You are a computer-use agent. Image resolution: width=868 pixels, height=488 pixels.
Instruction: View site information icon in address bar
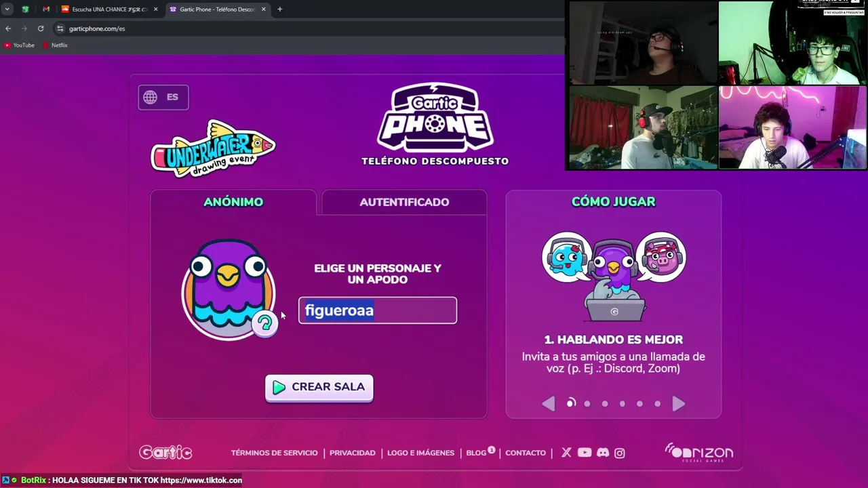(x=60, y=28)
